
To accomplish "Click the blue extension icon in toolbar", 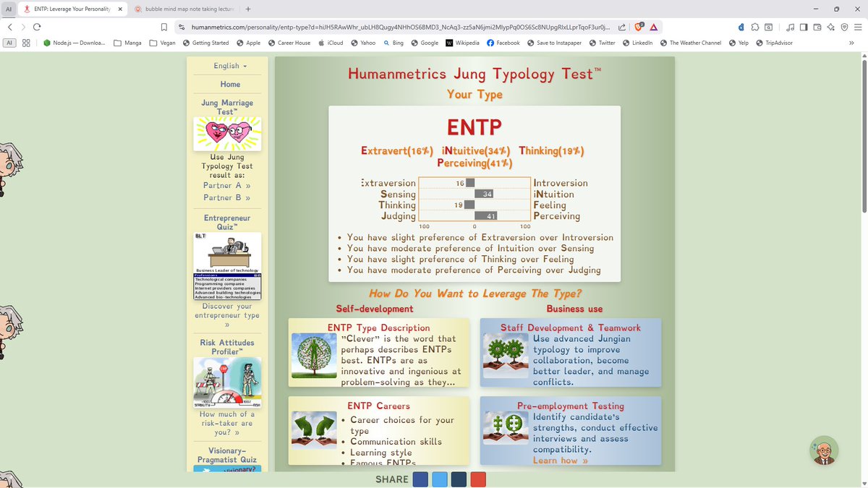I will click(742, 27).
